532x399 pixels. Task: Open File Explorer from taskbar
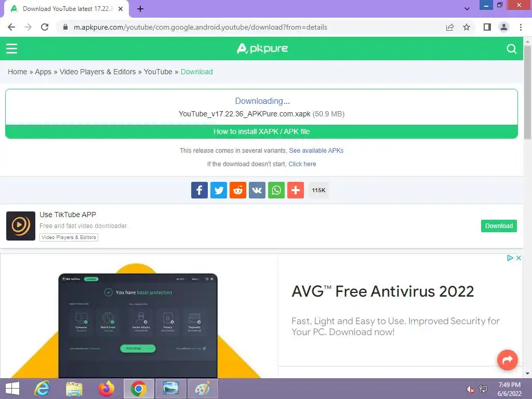(x=74, y=389)
